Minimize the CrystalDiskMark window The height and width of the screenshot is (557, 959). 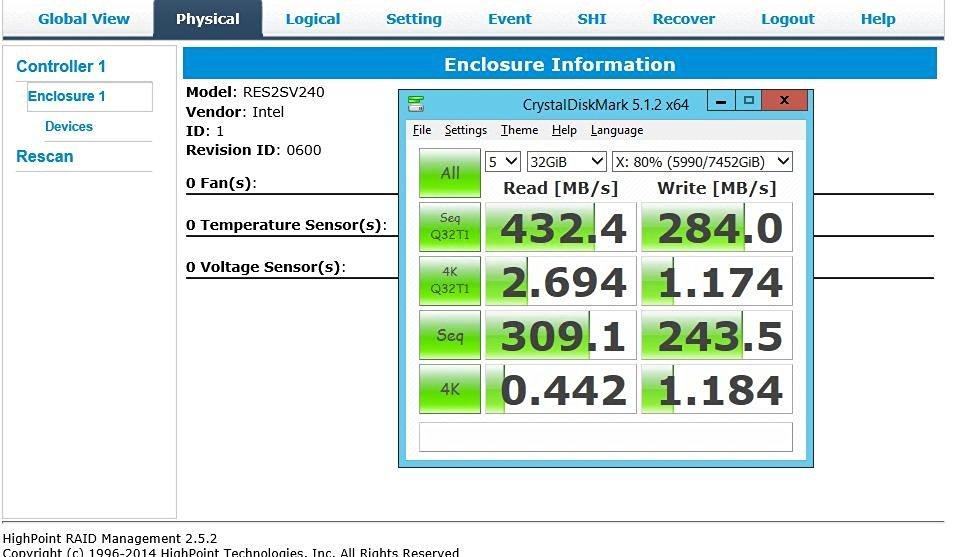click(721, 101)
